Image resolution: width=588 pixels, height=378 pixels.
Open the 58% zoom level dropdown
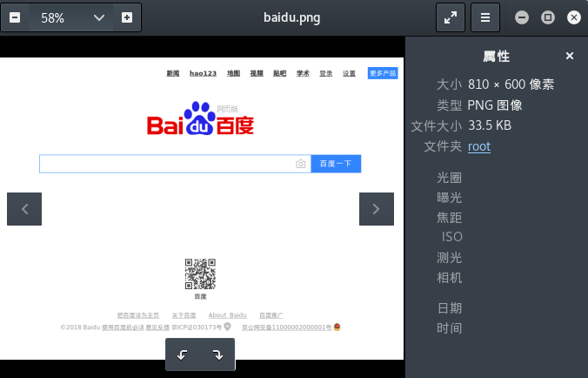click(x=99, y=17)
